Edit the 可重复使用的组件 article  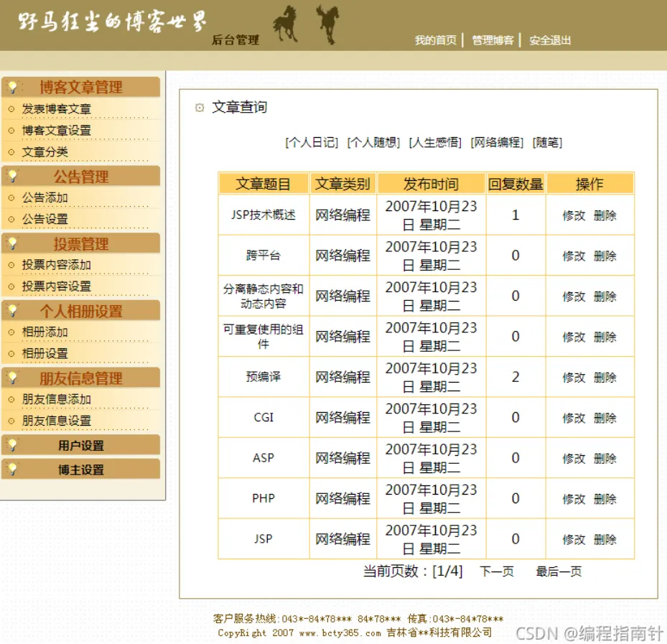pos(574,337)
